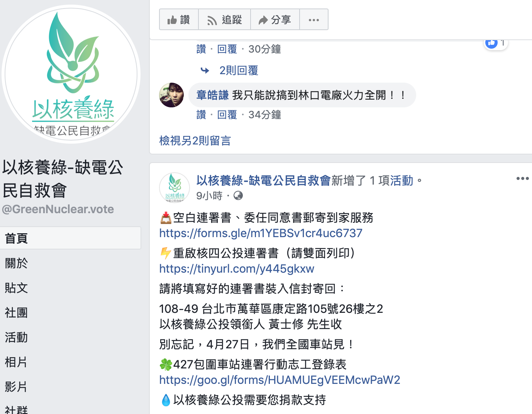Reply to 章皓謙's comment via 回覆
This screenshot has width=532, height=414.
(227, 115)
